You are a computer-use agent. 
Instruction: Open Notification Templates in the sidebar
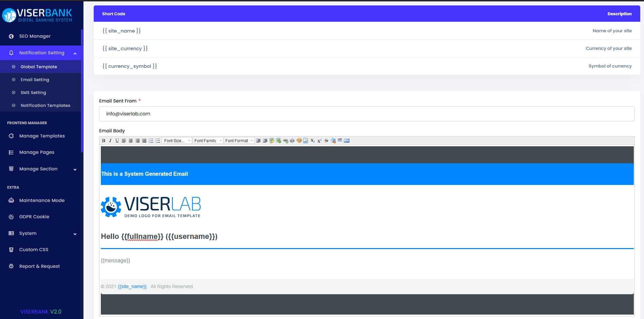pyautogui.click(x=45, y=106)
